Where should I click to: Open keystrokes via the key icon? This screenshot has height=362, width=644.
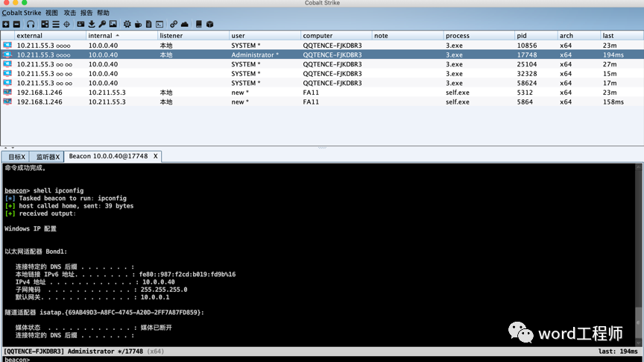coord(102,25)
